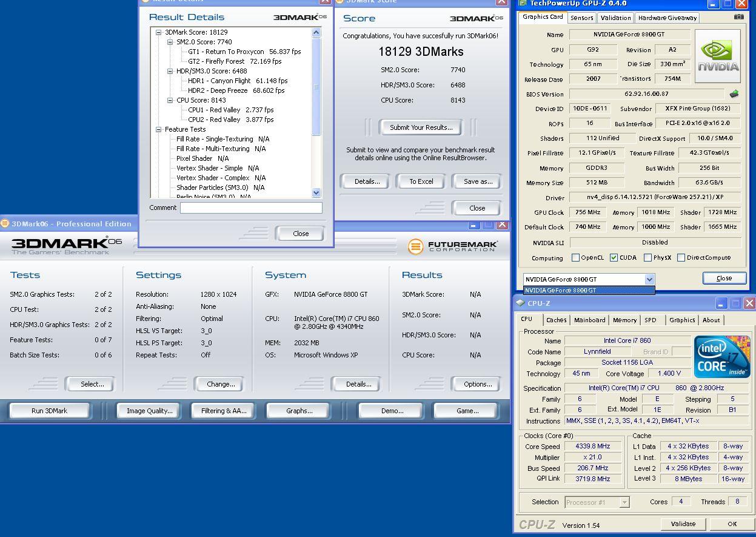This screenshot has width=756, height=537.
Task: Switch to the Caches tab in CPU-Z
Action: tap(556, 320)
